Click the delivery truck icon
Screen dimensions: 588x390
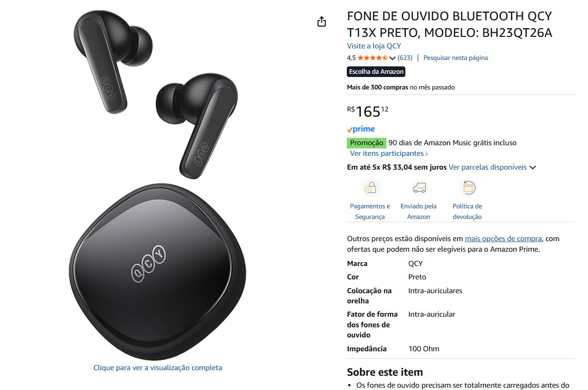point(419,188)
